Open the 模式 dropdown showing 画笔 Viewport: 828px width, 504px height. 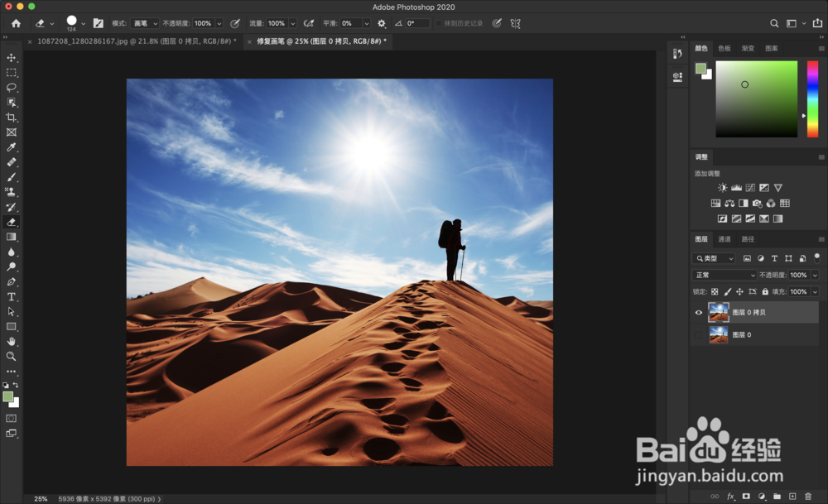[x=145, y=23]
